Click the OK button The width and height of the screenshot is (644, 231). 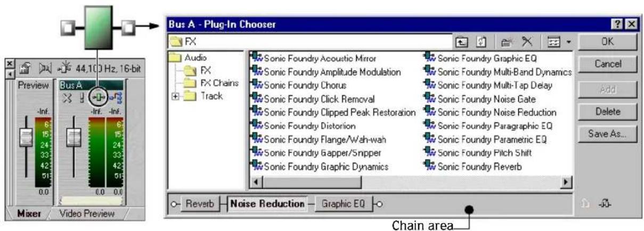[606, 41]
